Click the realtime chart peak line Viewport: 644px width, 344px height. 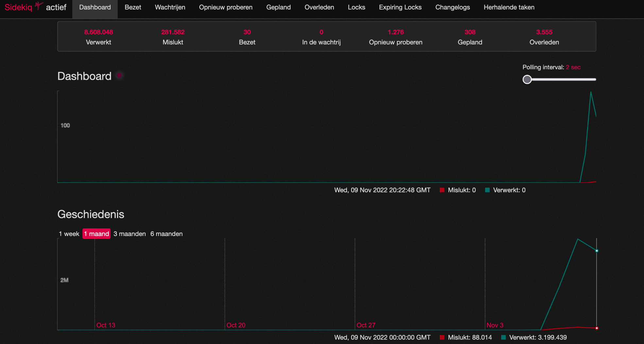pos(591,92)
